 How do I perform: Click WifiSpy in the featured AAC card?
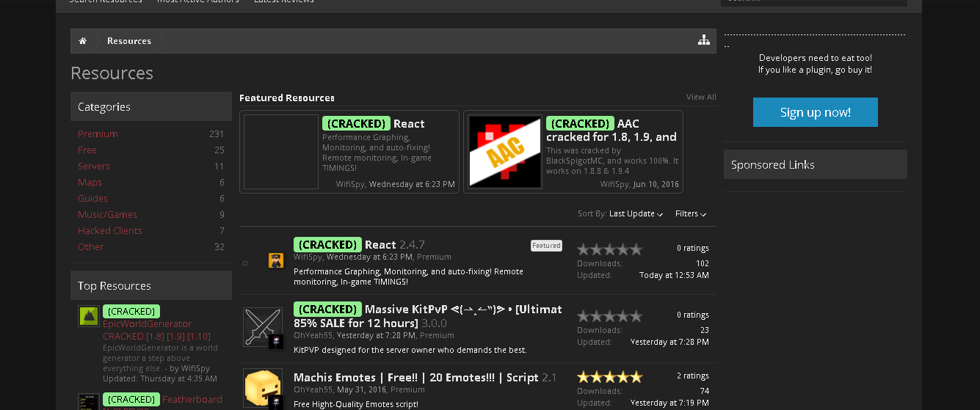[x=614, y=184]
